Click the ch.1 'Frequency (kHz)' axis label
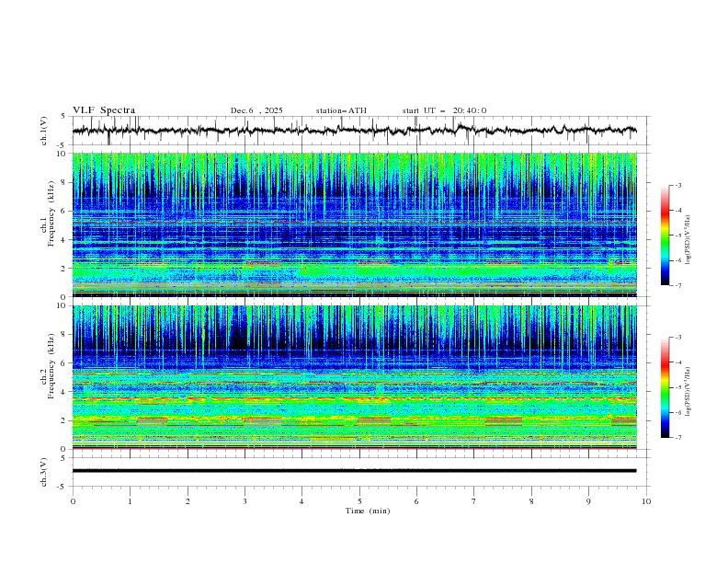The height and width of the screenshot is (563, 728). pyautogui.click(x=51, y=213)
